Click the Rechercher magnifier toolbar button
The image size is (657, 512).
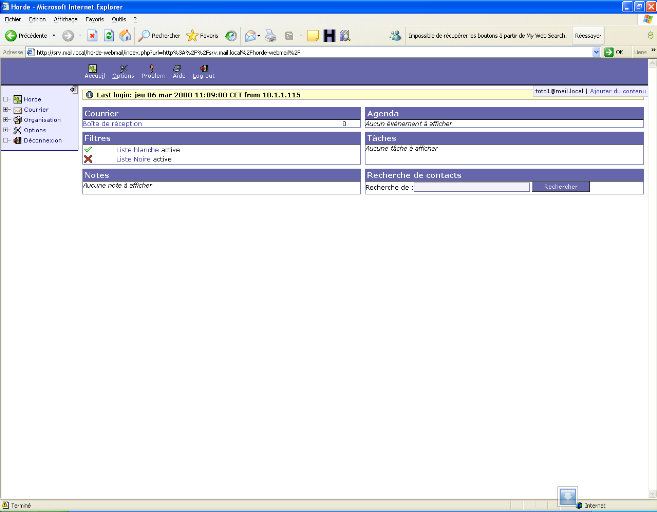pos(160,36)
